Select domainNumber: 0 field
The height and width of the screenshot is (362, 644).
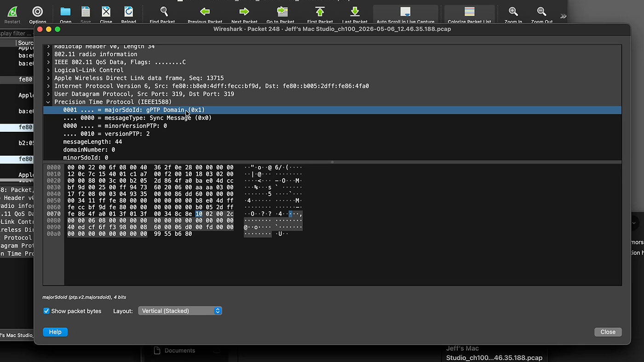coord(332,150)
